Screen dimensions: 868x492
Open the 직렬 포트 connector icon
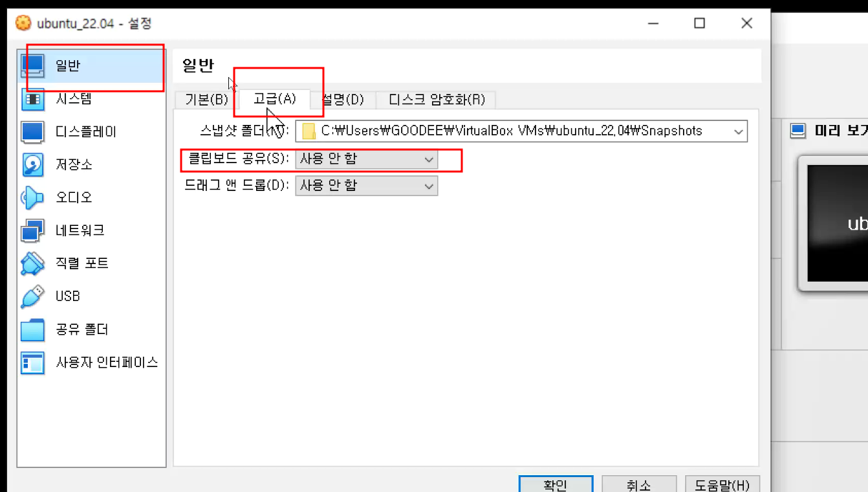32,263
